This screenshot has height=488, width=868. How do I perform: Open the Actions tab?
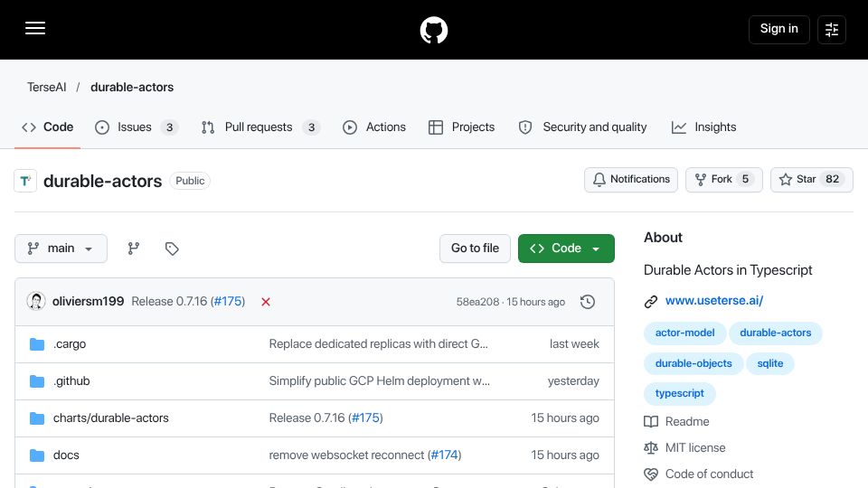click(374, 127)
